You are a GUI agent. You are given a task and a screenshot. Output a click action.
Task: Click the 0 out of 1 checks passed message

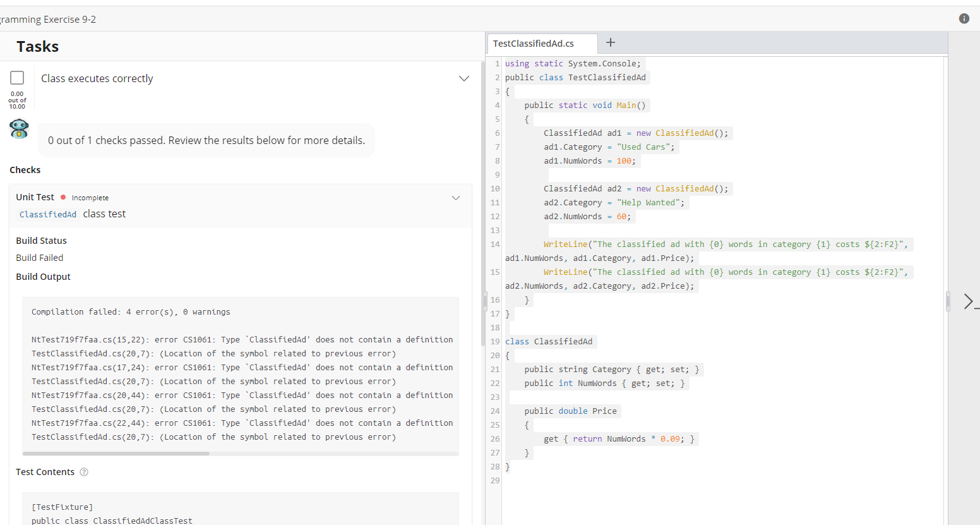pyautogui.click(x=206, y=140)
